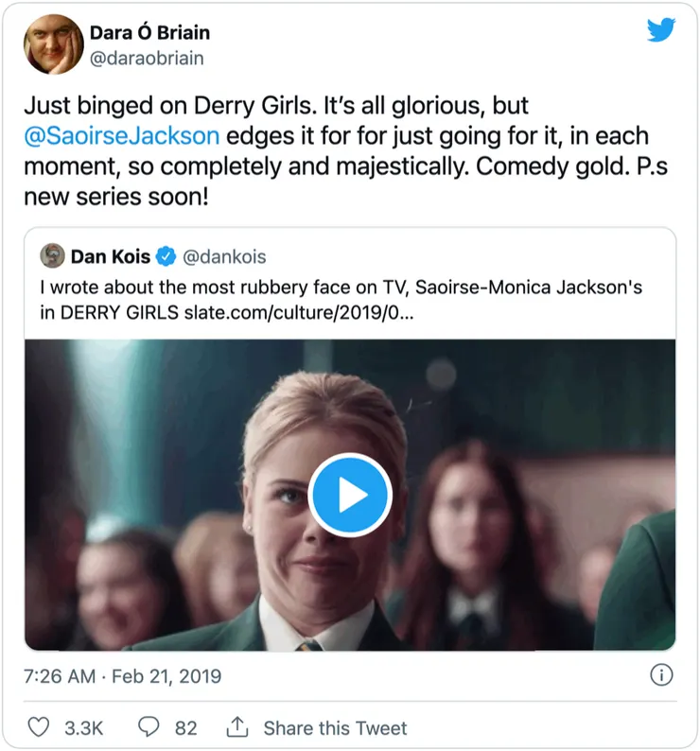Visit the @daraobriain handle

pyautogui.click(x=147, y=58)
